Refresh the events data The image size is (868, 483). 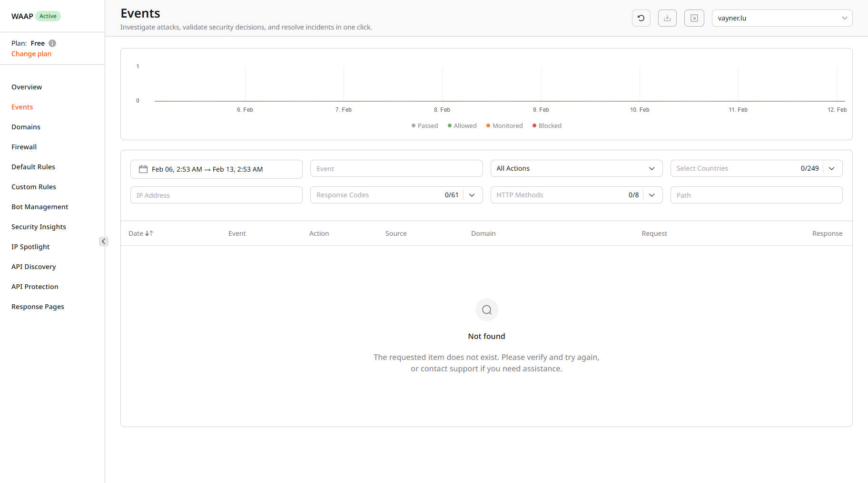[x=641, y=18]
